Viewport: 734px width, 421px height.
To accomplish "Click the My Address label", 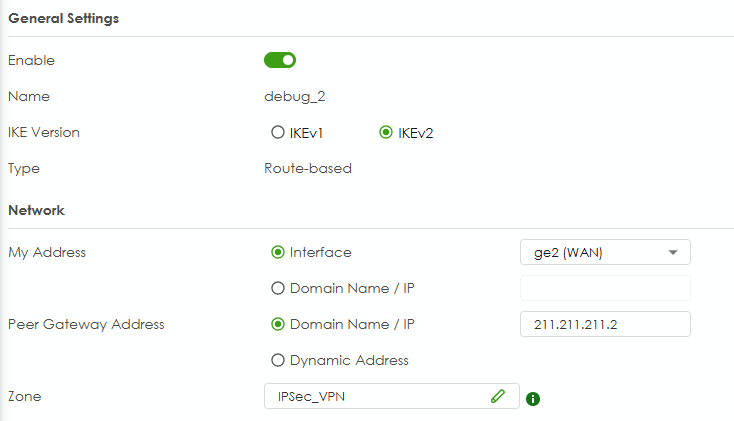I will click(47, 252).
